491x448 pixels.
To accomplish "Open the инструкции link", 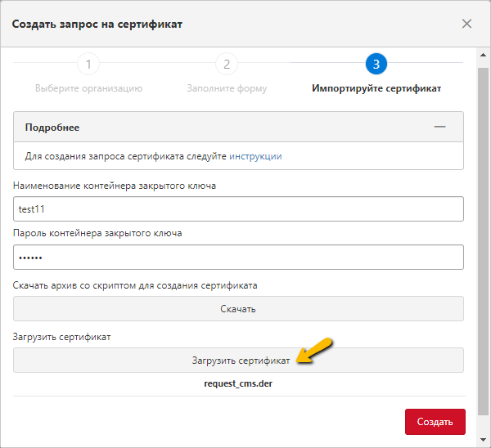I will click(x=255, y=155).
